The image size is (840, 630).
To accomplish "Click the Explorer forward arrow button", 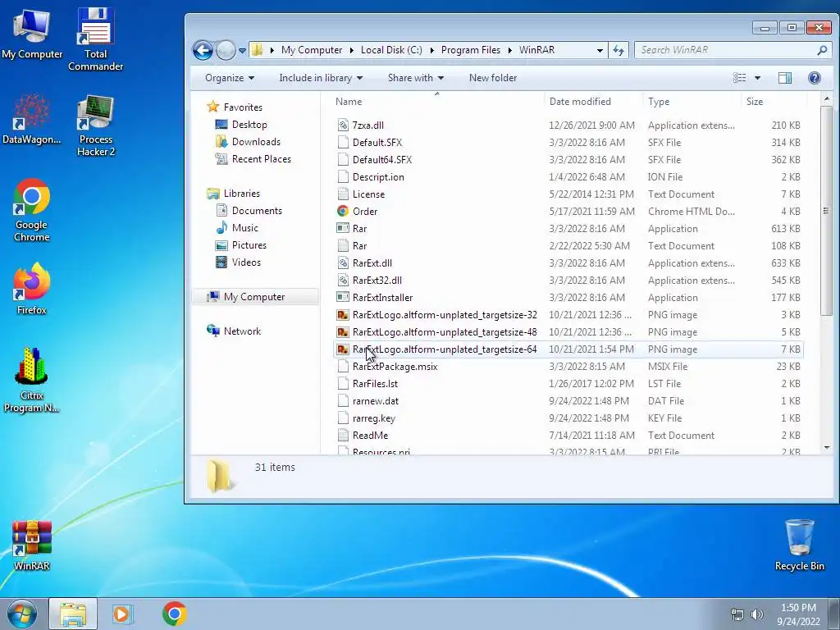I will [x=226, y=50].
